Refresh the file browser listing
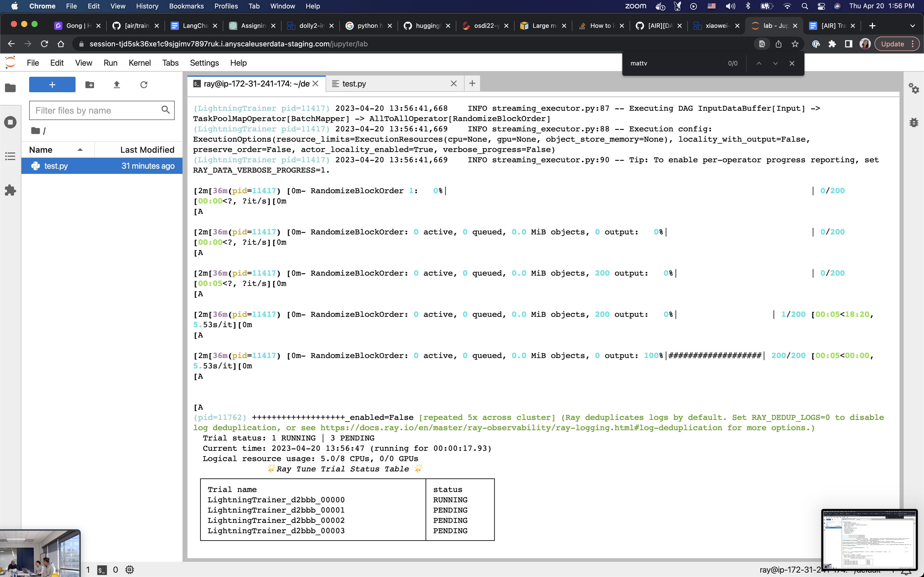Screen dimensions: 924x577 144,85
